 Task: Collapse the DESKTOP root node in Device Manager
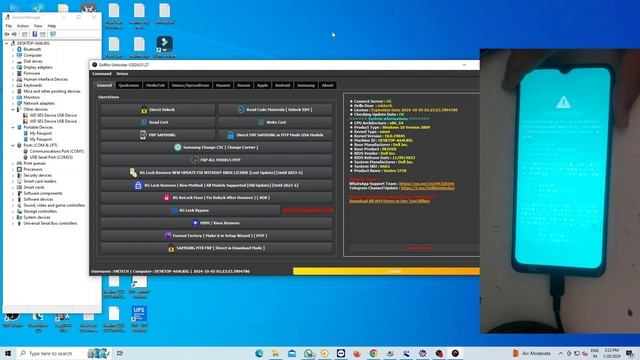point(7,43)
